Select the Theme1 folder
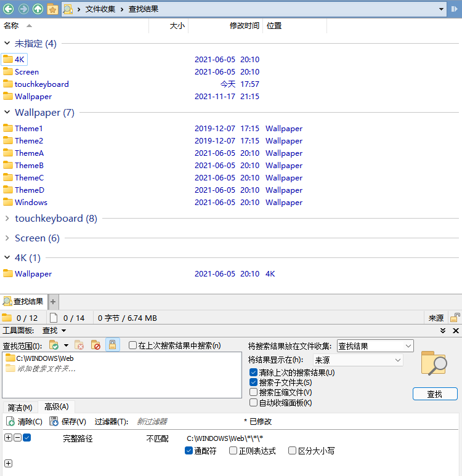Viewport: 462px width, 476px height. (x=23, y=129)
